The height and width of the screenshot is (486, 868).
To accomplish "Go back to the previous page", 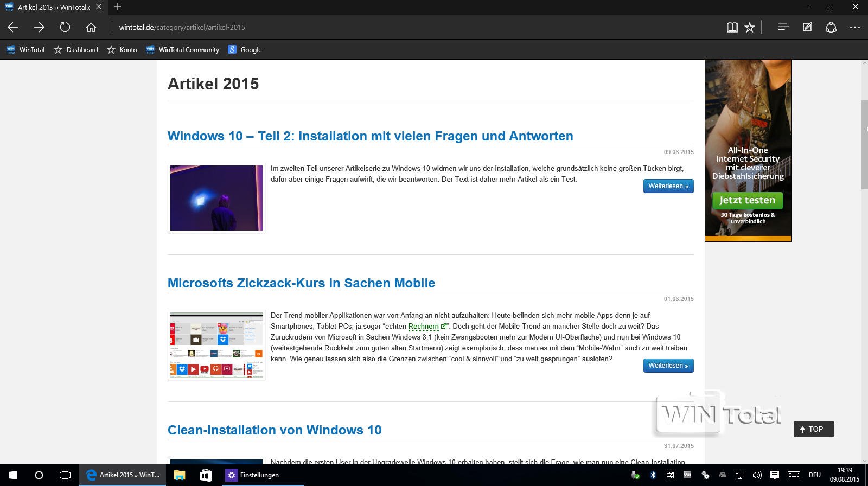I will 13,27.
